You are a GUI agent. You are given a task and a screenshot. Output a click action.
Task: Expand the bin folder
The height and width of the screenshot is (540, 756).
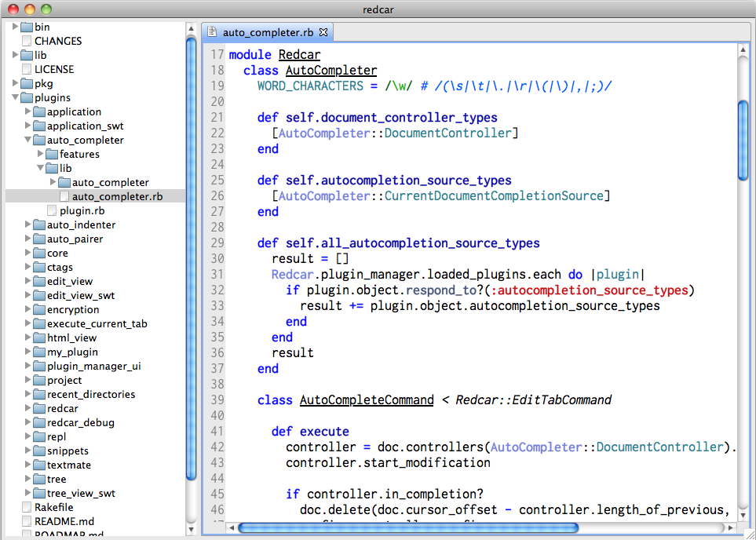pos(15,27)
